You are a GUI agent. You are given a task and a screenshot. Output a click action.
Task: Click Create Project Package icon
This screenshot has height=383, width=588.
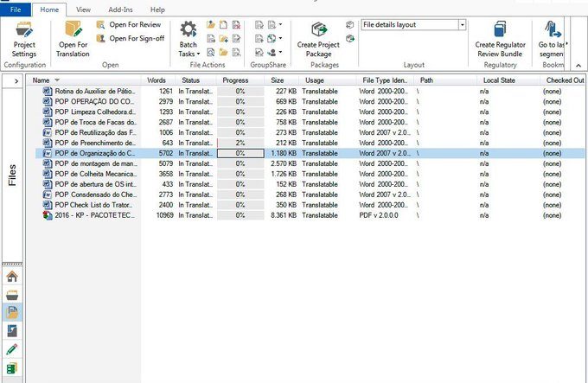318,30
